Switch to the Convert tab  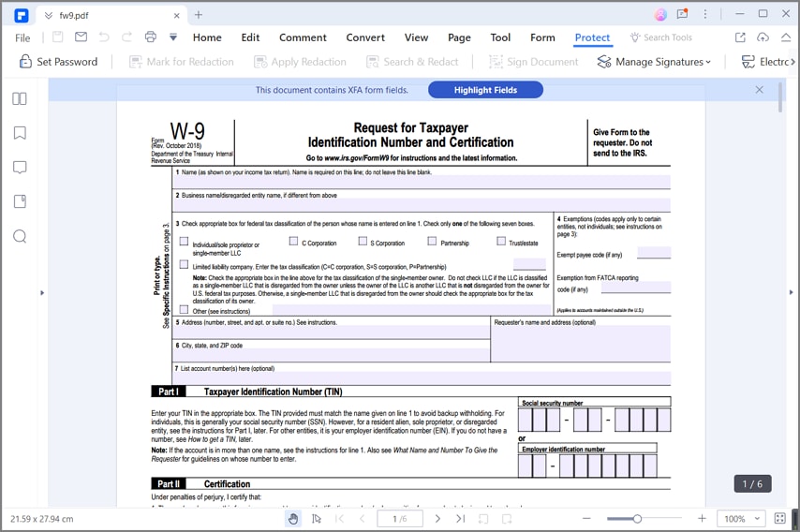pos(365,37)
